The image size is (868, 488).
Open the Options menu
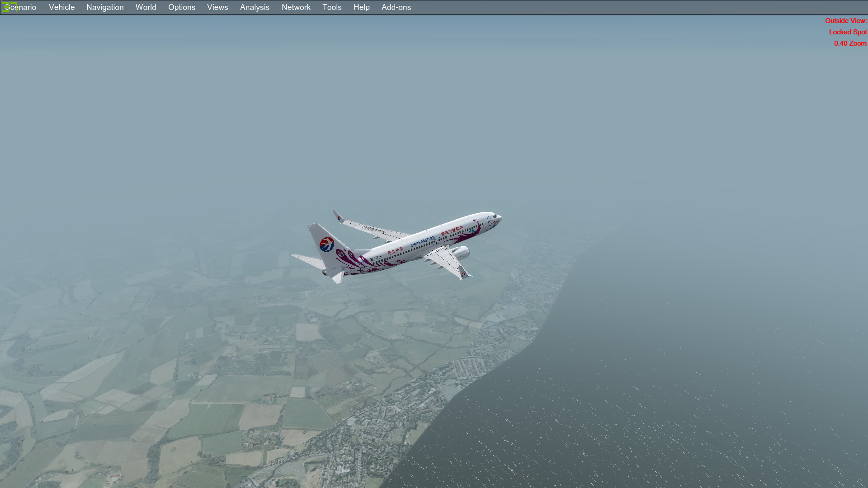182,7
